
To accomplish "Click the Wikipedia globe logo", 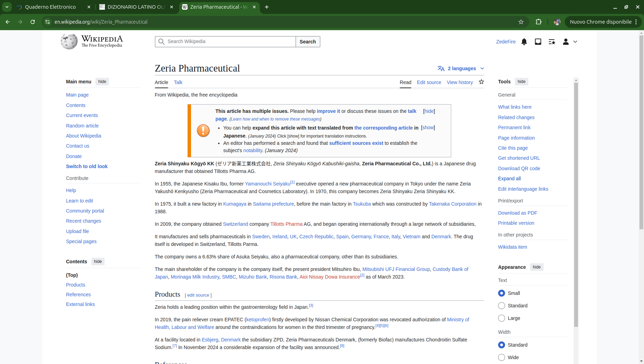I will click(x=69, y=42).
